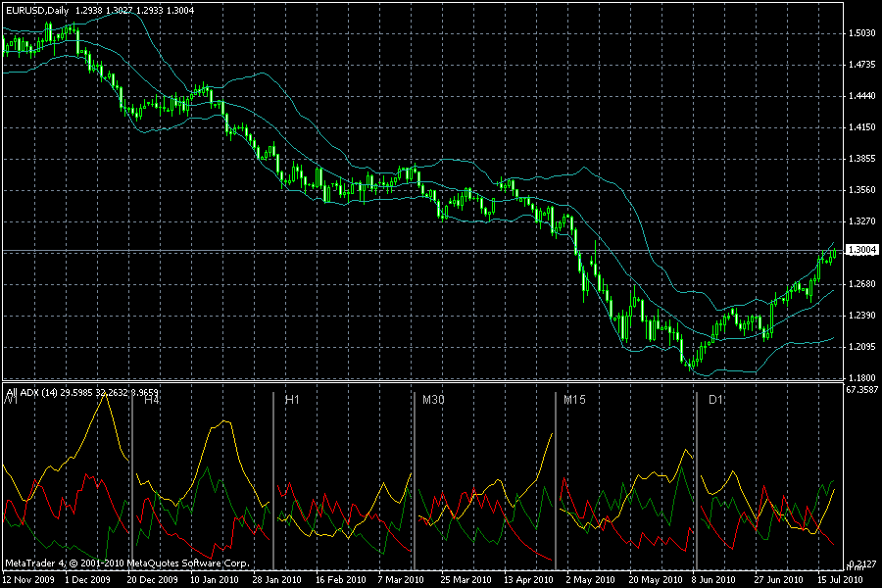The width and height of the screenshot is (882, 588).
Task: Click the 13 Apr 2010 date label
Action: pyautogui.click(x=529, y=579)
